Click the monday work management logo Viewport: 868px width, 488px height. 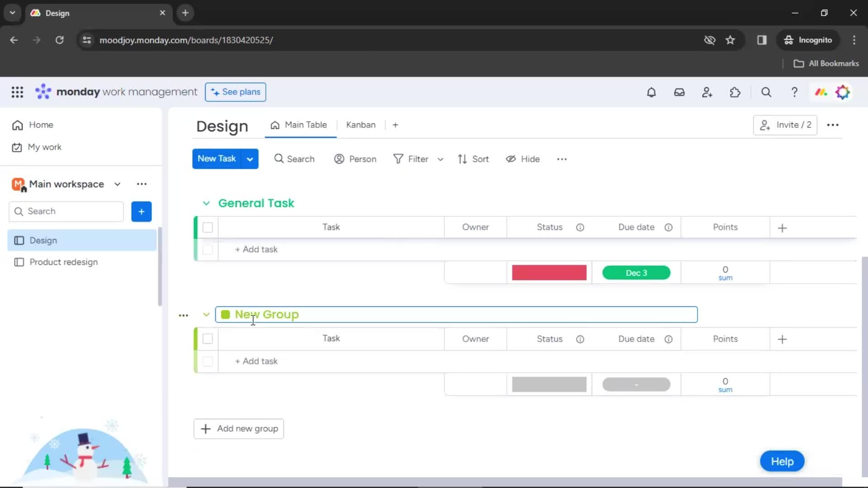116,92
